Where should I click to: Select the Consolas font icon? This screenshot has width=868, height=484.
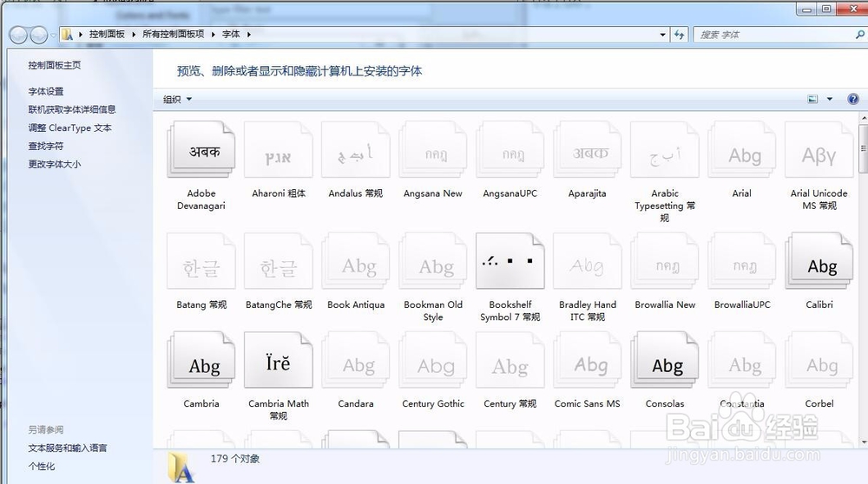[664, 360]
